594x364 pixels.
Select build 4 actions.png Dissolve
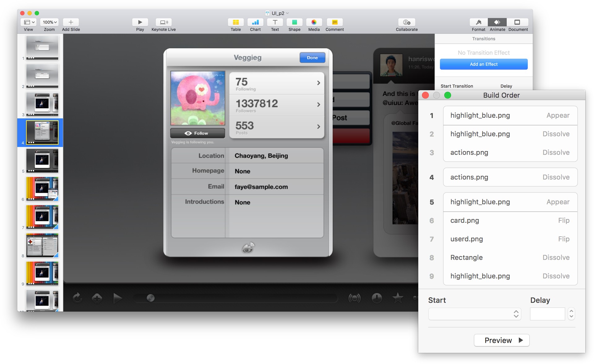pos(510,177)
